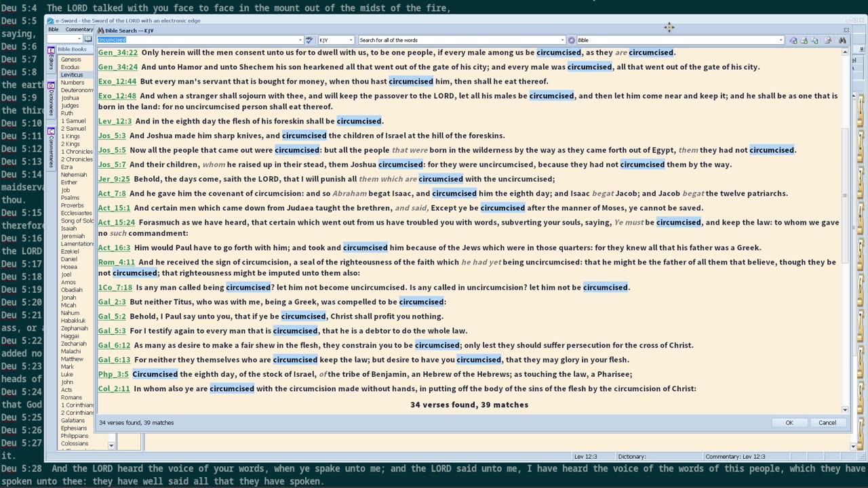Click the search preview page icon

tap(828, 40)
